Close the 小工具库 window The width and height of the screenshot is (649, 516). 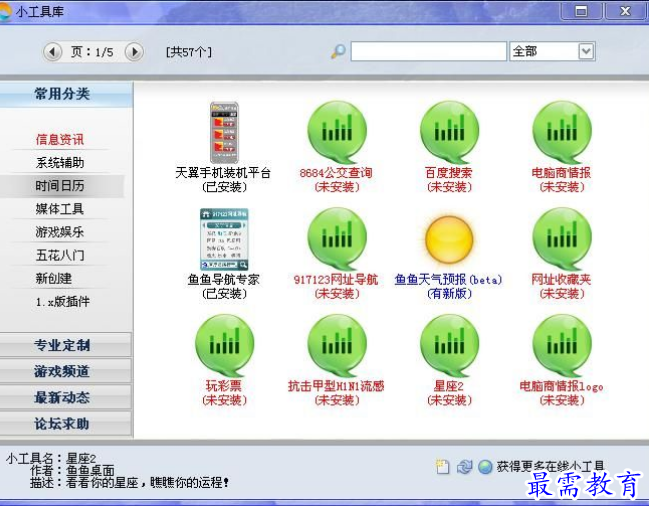click(625, 11)
